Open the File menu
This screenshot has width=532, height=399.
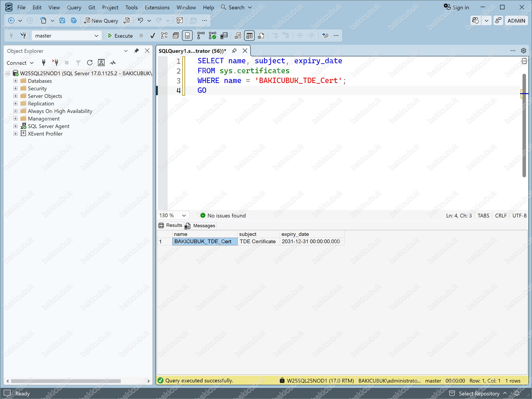(21, 8)
